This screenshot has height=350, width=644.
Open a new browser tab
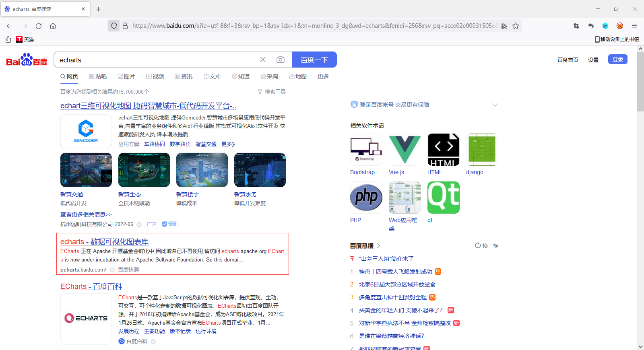coord(99,9)
